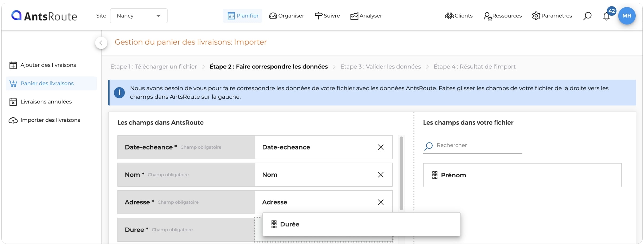Open Importer des livraisons in sidebar

click(51, 120)
